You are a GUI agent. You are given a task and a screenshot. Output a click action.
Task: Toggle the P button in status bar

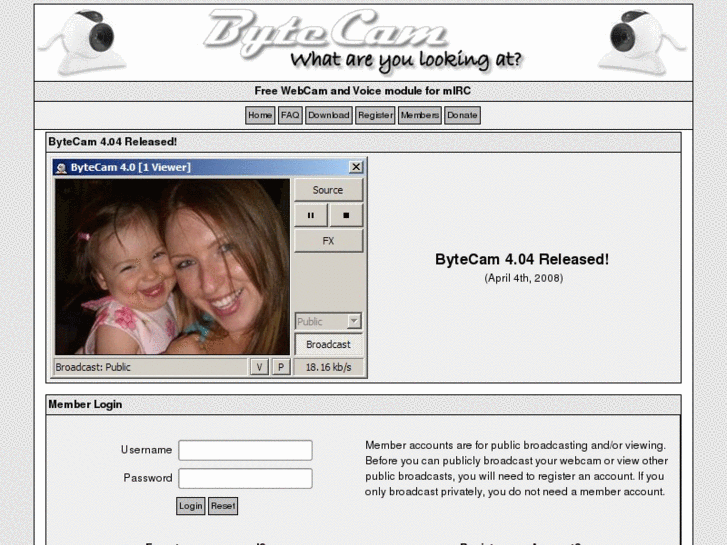click(x=281, y=367)
